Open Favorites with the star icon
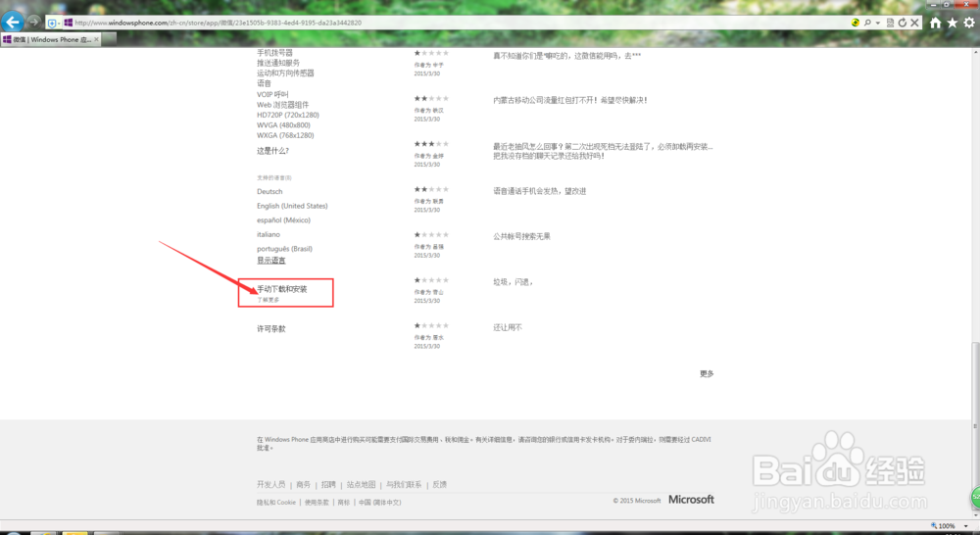 952,23
